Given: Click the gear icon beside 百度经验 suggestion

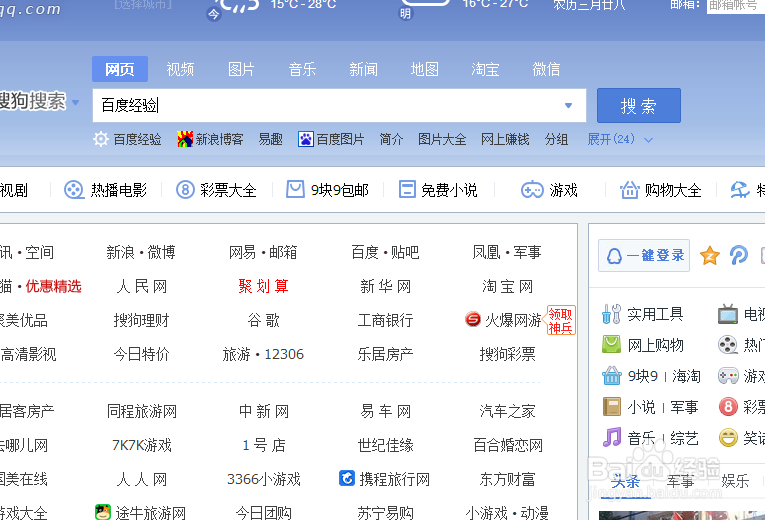Looking at the screenshot, I should pos(101,139).
